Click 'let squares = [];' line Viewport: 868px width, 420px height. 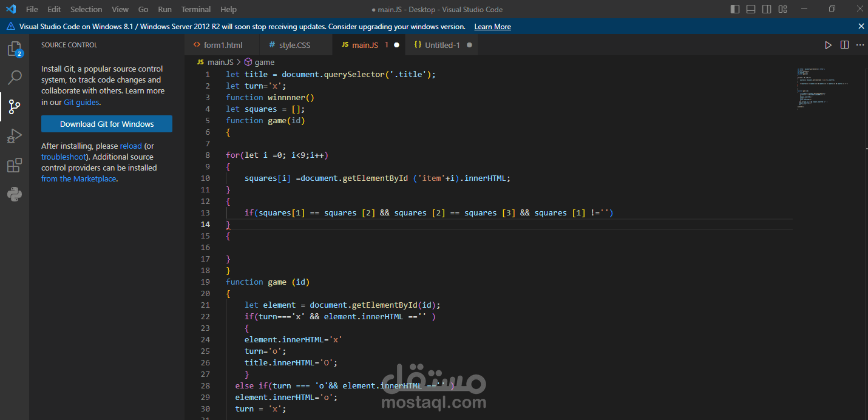point(265,109)
